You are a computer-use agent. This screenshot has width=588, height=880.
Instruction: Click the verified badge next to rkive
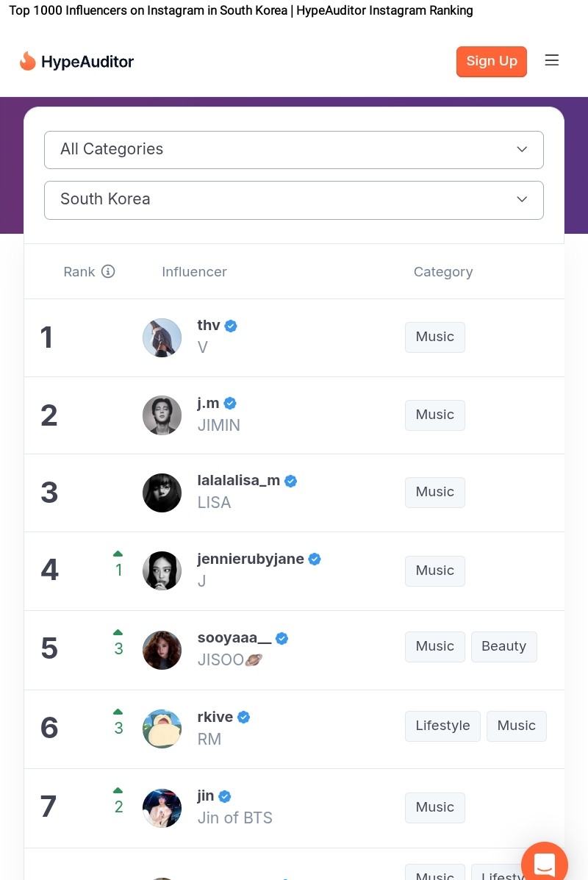pyautogui.click(x=243, y=718)
